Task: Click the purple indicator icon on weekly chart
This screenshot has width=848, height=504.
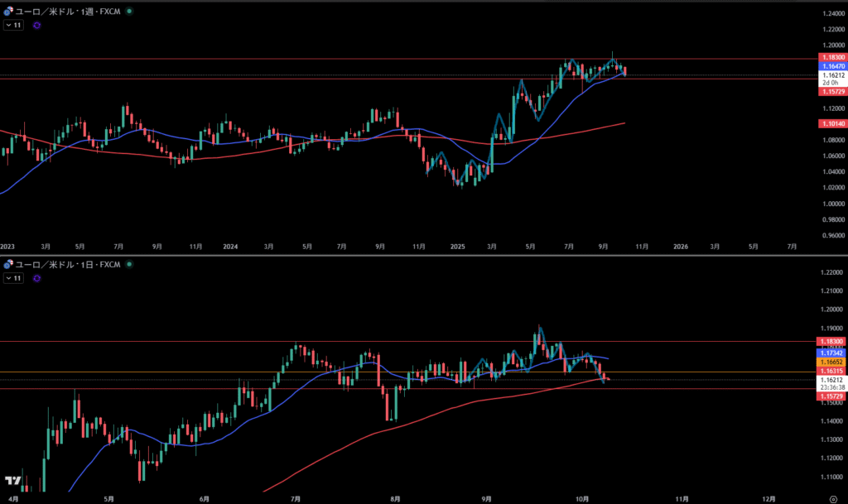Action: pos(37,26)
